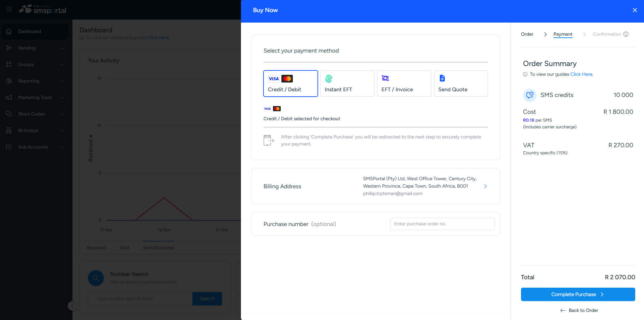Image resolution: width=644 pixels, height=320 pixels.
Task: Close the Buy Now panel
Action: pyautogui.click(x=635, y=10)
